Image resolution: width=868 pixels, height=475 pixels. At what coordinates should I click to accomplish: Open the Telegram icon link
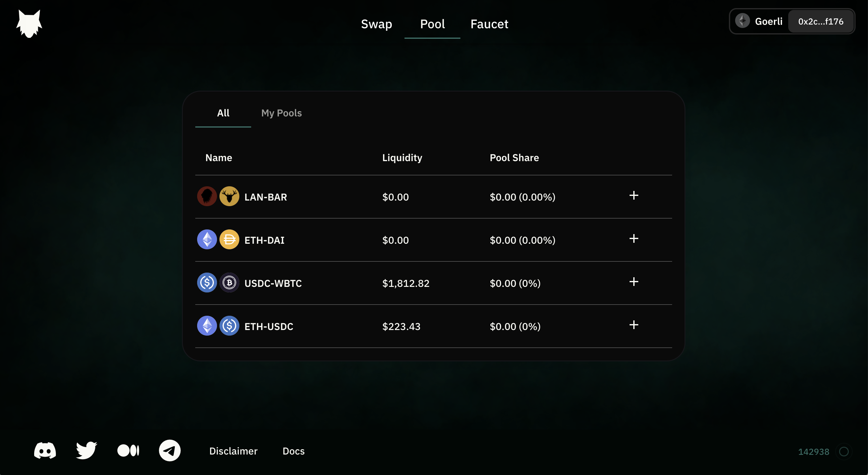point(170,451)
